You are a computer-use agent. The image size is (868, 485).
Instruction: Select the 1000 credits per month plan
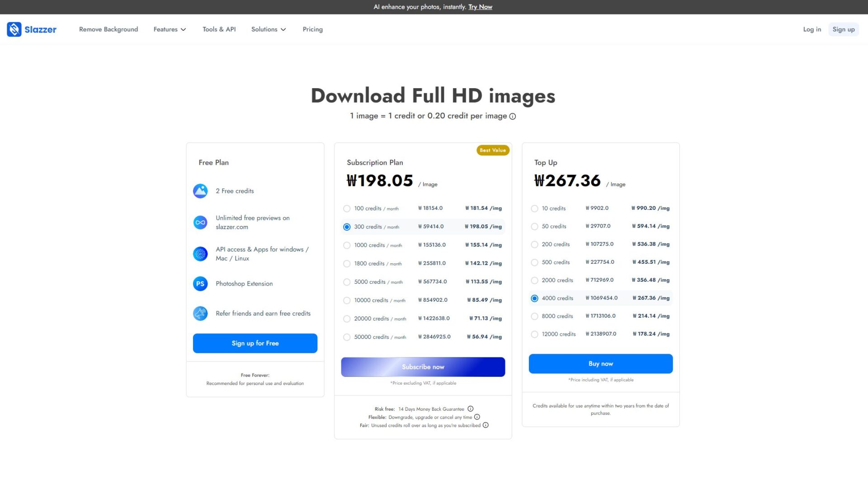point(347,245)
